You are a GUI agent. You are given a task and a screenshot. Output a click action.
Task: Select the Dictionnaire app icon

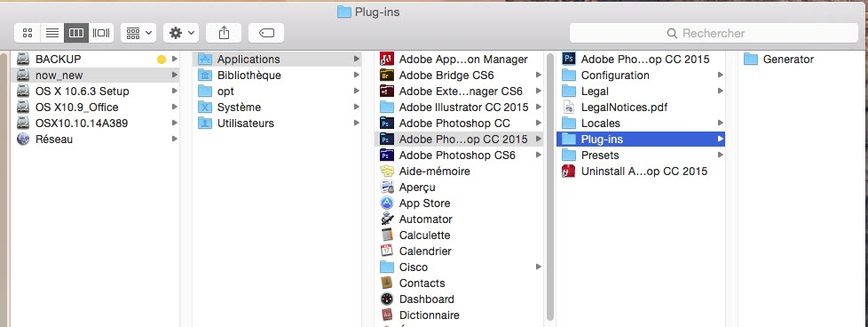tap(387, 315)
